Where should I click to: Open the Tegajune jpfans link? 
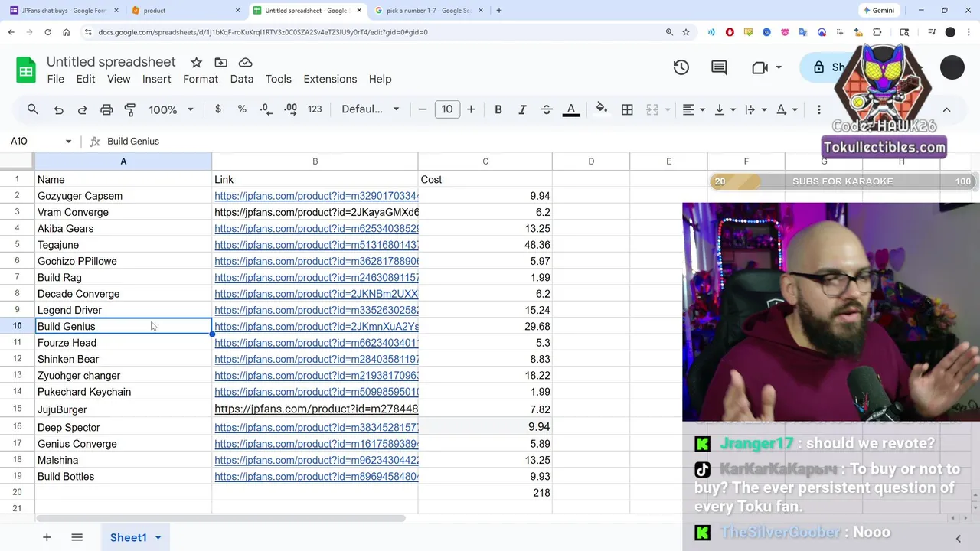316,245
